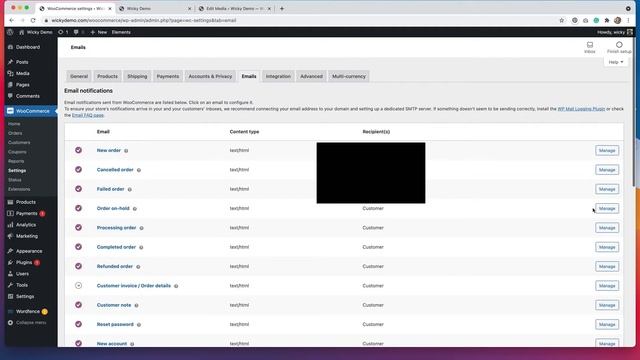Open Analytics in sidebar
This screenshot has width=640, height=360.
26,225
